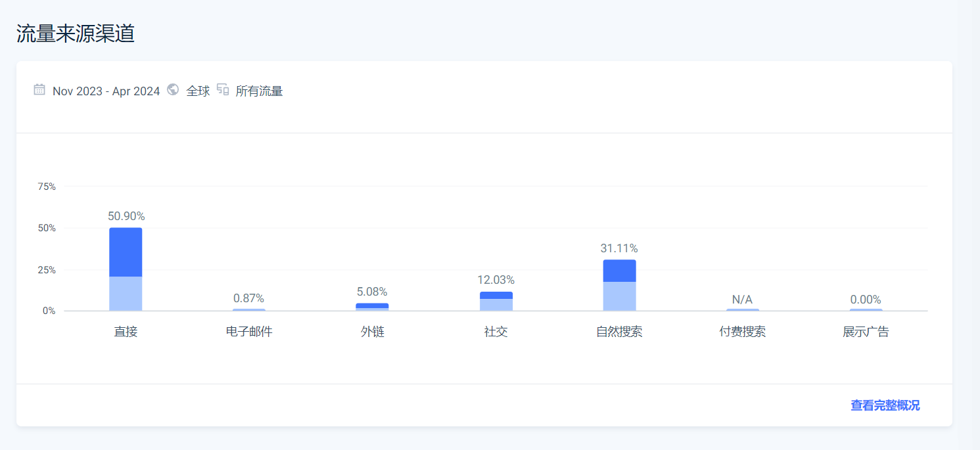Click the 电子邮件 axis label
Image resolution: width=980 pixels, height=450 pixels.
pos(249,332)
